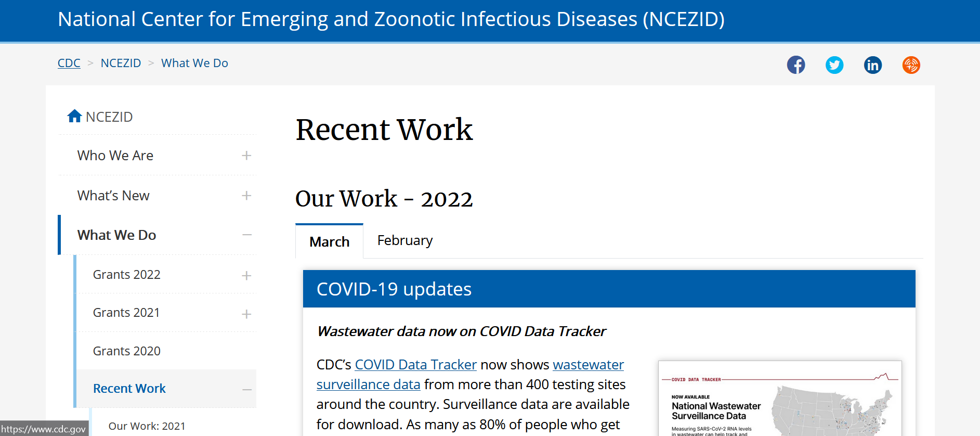
Task: Open Grants 2020 in sidebar
Action: point(126,351)
